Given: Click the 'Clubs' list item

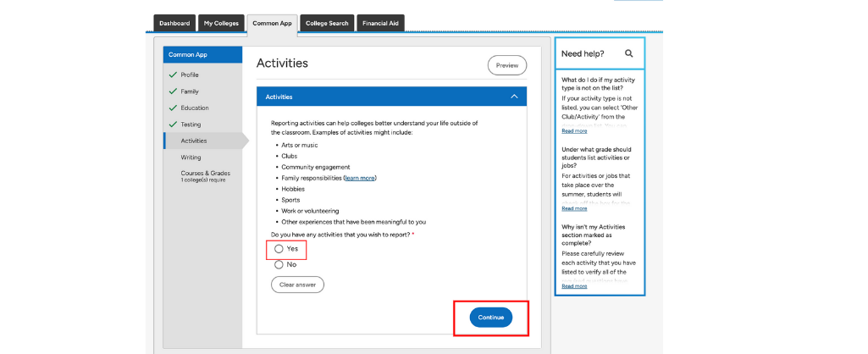Looking at the screenshot, I should point(289,156).
